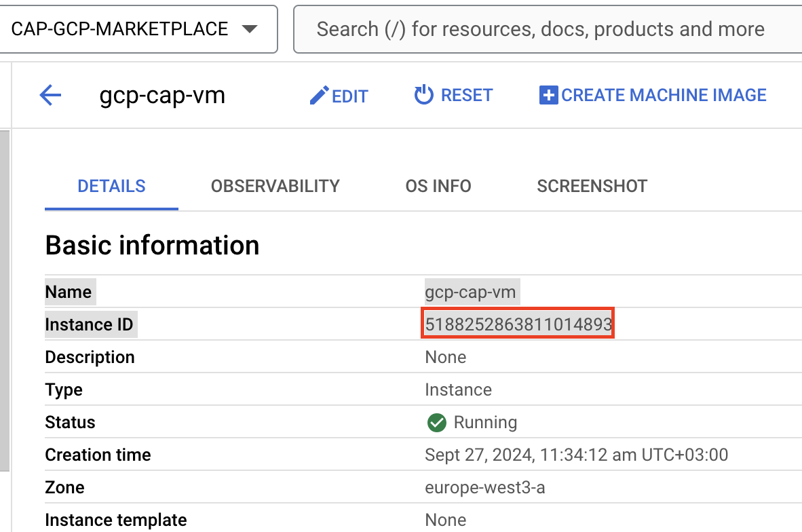Click the Create Machine Image plus icon
This screenshot has height=532, width=802.
(x=548, y=95)
